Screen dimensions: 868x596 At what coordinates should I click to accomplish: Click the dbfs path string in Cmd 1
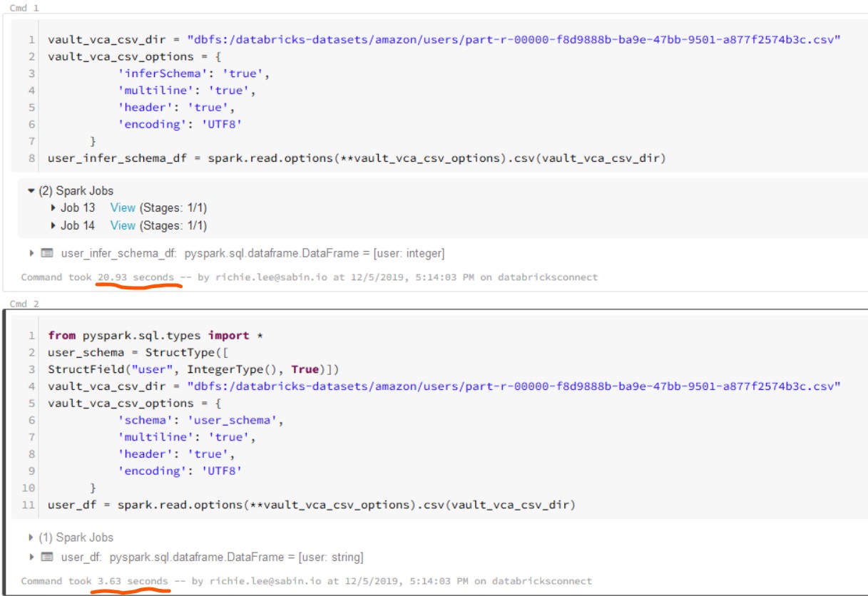point(514,39)
